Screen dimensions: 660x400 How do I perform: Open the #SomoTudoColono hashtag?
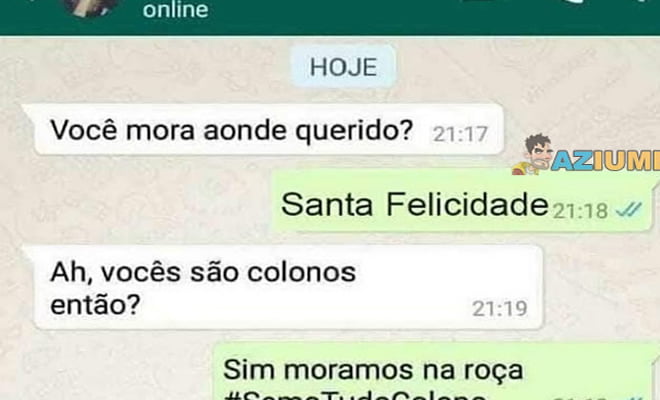[x=354, y=395]
